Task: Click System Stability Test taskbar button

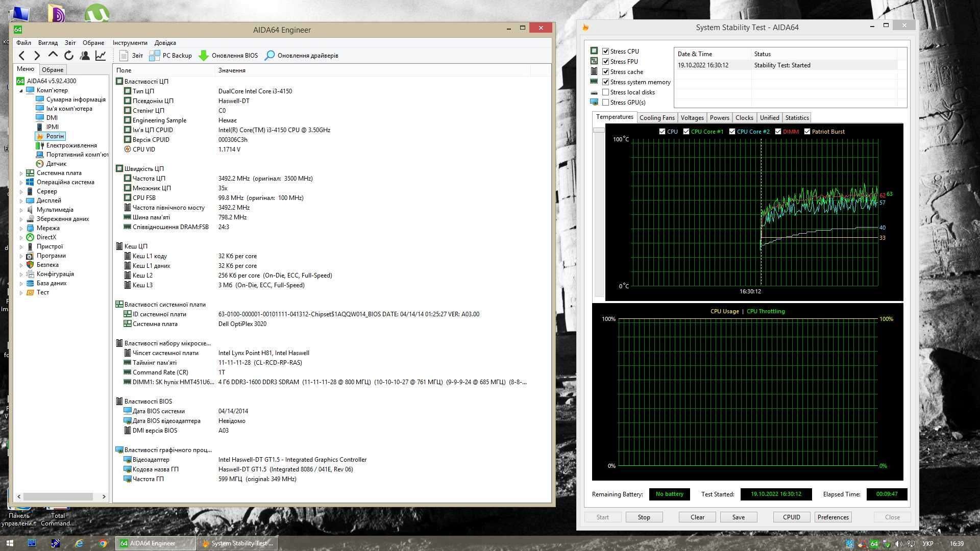Action: coord(238,543)
